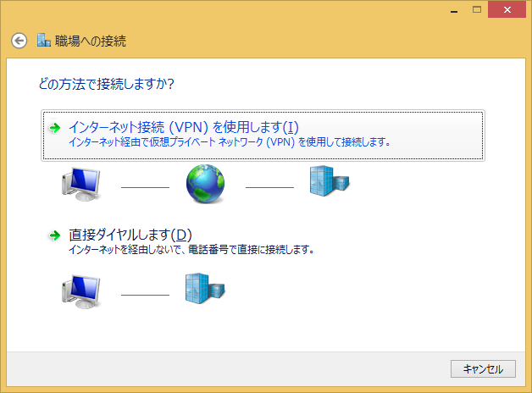532x393 pixels.
Task: Select 直接ダイヤルします option
Action: pyautogui.click(x=130, y=235)
